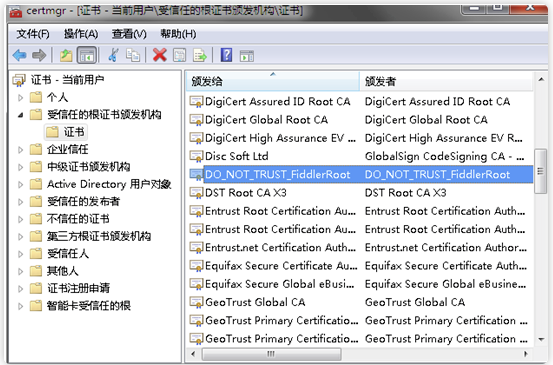Screen dimensions: 553x365
Task: Click the Back arrow toolbar icon
Action: [19, 55]
